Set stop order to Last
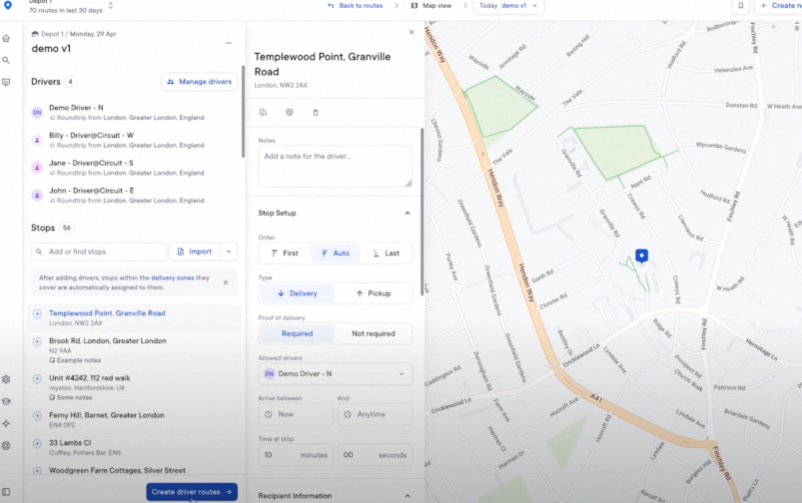Viewport: 802px width, 503px height. coord(386,253)
